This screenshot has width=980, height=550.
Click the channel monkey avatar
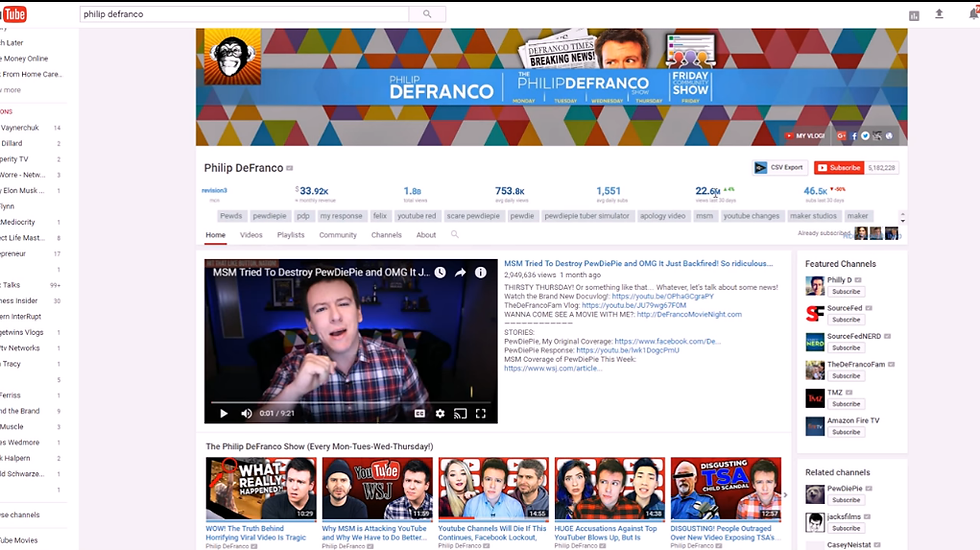232,57
